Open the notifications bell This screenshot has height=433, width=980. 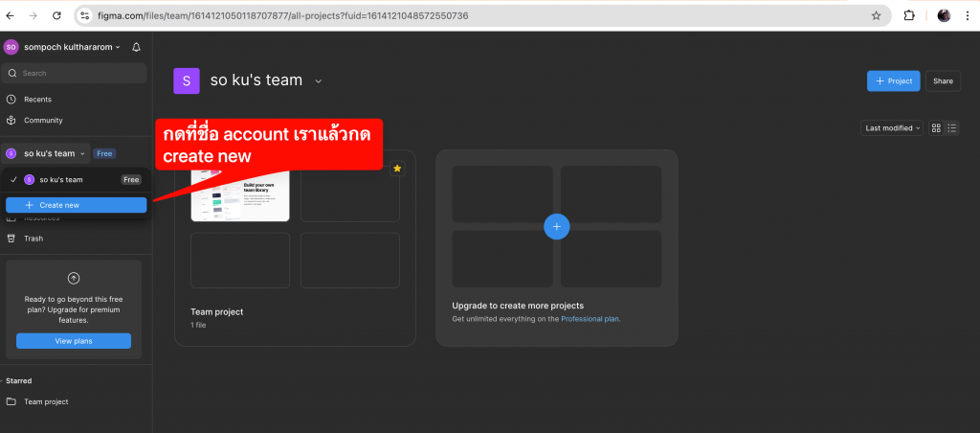(x=136, y=47)
